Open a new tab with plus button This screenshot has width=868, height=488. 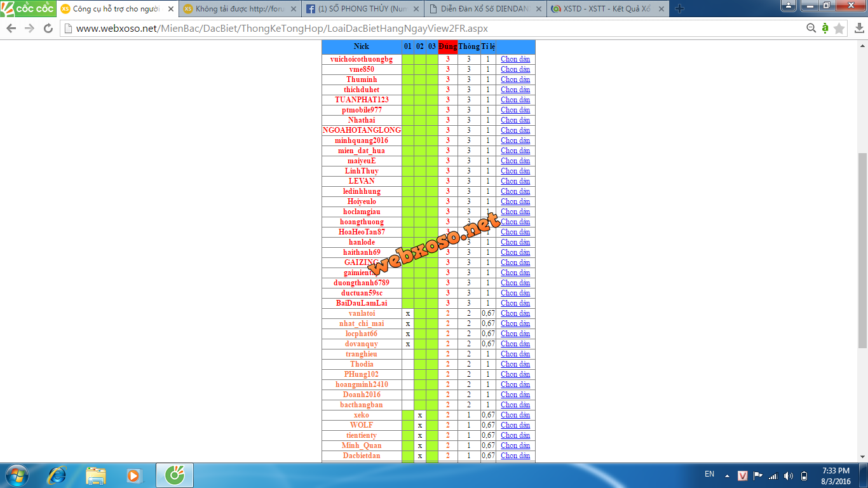(x=679, y=8)
